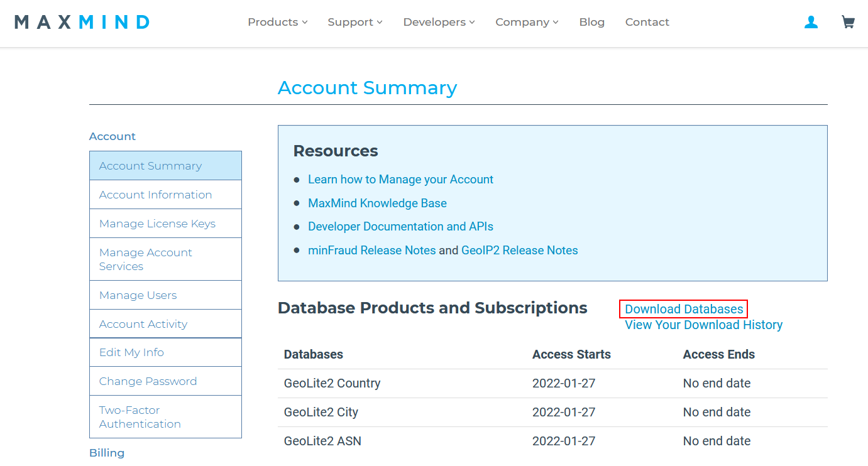This screenshot has height=466, width=868.
Task: View Account Activity
Action: 143,323
